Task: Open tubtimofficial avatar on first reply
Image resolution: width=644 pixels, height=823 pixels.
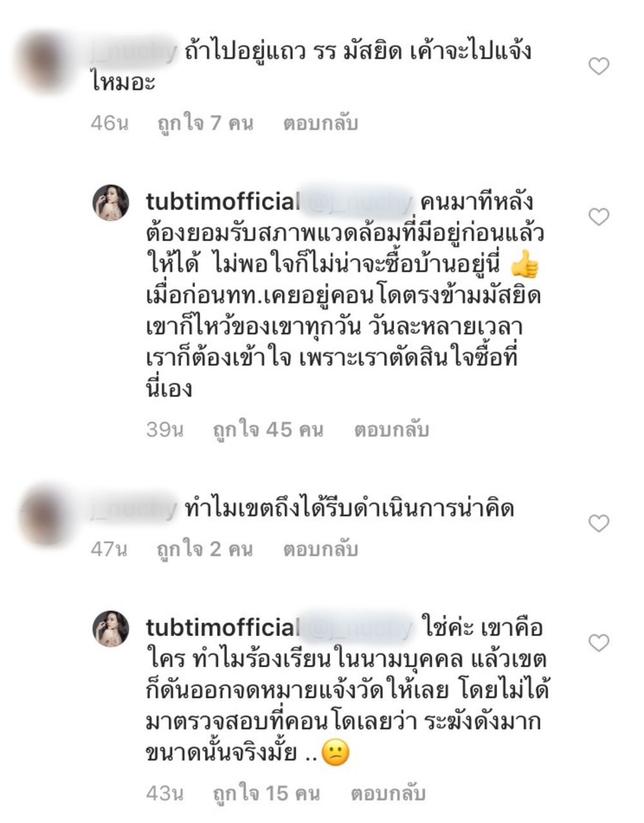Action: (111, 202)
